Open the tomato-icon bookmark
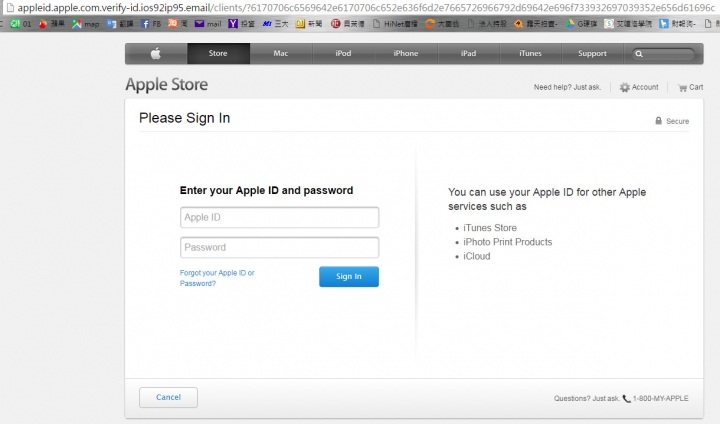Screen dimensions: 720x424 click(x=51, y=24)
